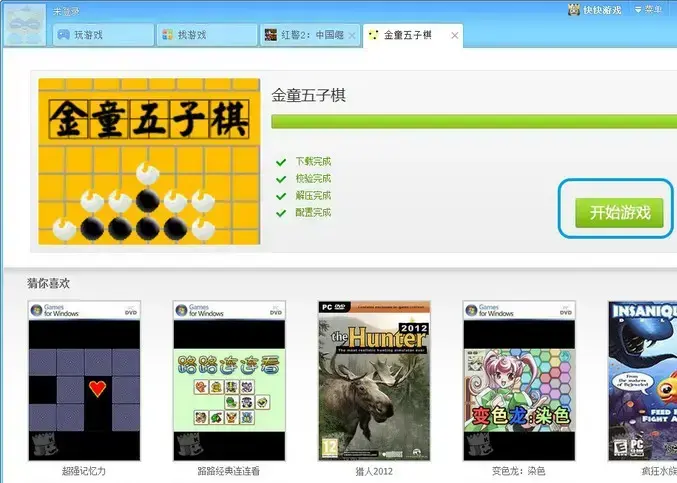Switch to the 找游戏 tab
677x483 pixels.
(207, 35)
